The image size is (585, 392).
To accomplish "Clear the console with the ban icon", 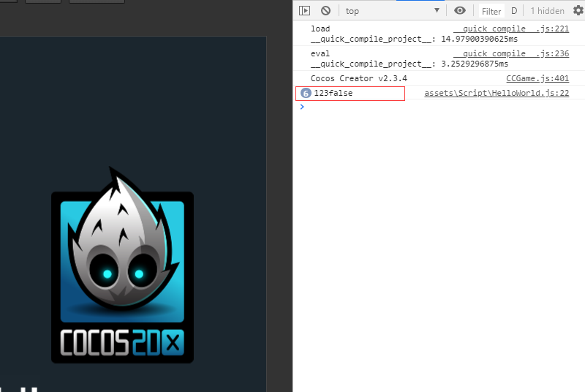I will coord(325,10).
